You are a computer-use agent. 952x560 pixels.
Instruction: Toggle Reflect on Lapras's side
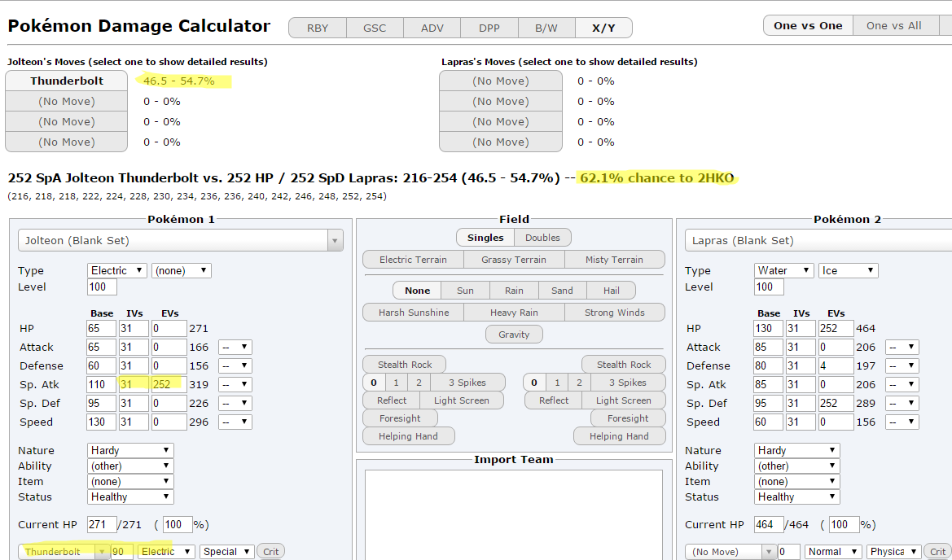tap(554, 400)
